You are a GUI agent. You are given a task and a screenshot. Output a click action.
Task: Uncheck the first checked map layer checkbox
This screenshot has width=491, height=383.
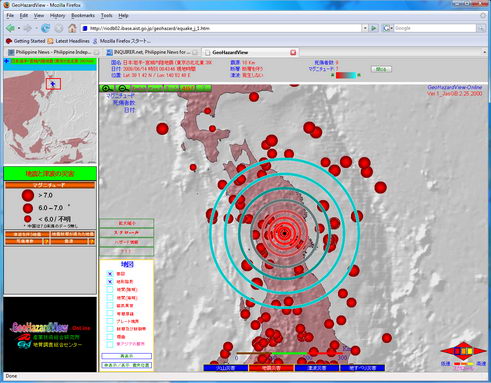[x=110, y=274]
